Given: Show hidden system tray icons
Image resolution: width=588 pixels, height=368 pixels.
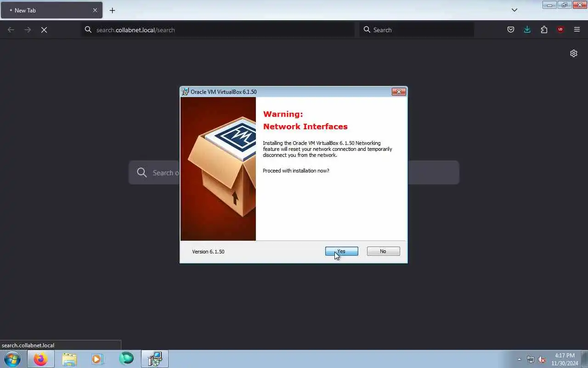Looking at the screenshot, I should coord(520,359).
